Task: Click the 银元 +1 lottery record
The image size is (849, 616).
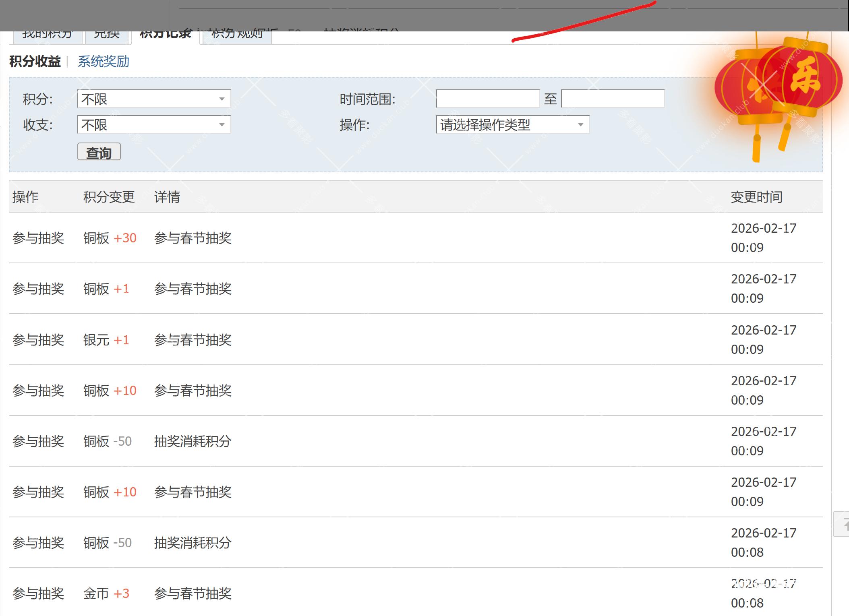Action: (106, 340)
